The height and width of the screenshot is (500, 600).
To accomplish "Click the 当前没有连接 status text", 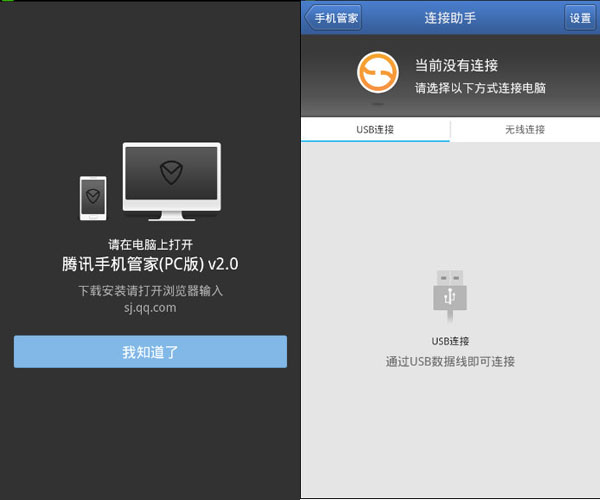I will 457,65.
